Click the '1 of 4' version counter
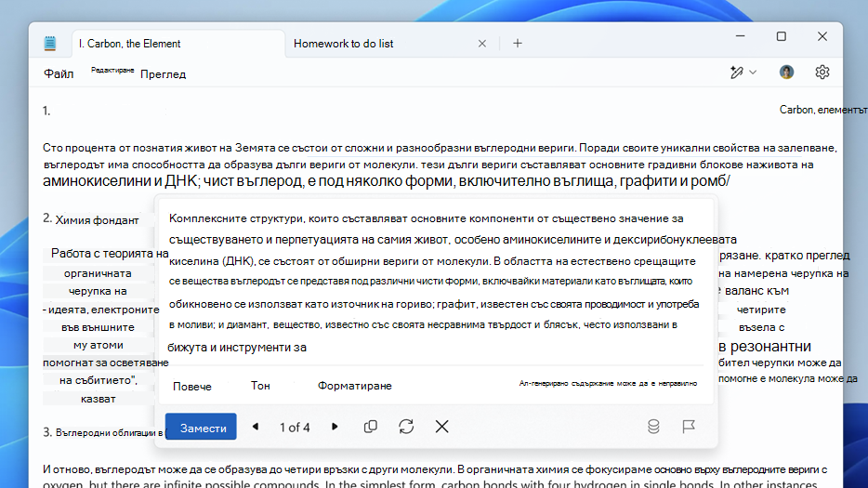This screenshot has width=868, height=488. 295,427
